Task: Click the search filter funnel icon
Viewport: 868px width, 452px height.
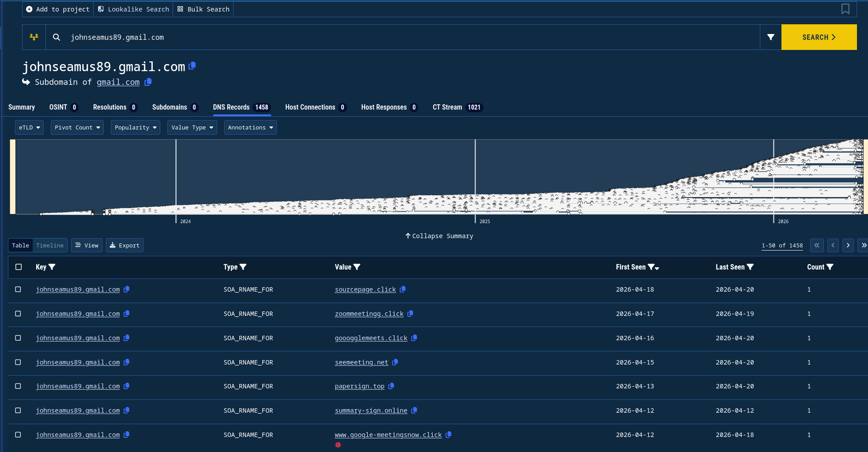Action: (x=770, y=37)
